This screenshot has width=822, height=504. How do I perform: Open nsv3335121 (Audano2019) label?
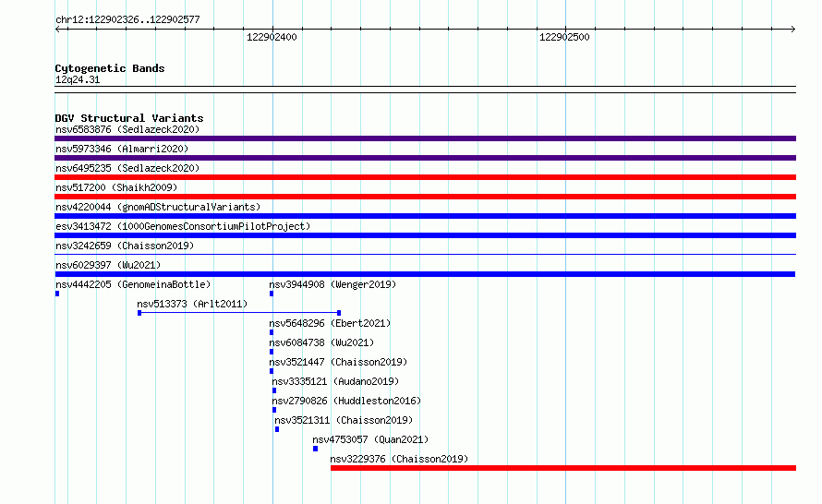[x=335, y=381]
